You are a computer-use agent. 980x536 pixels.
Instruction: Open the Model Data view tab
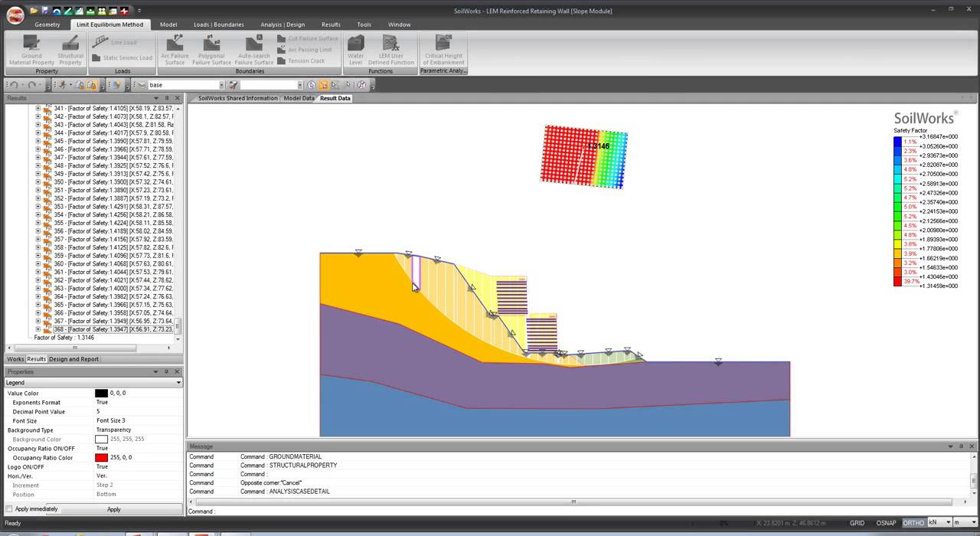[x=299, y=98]
